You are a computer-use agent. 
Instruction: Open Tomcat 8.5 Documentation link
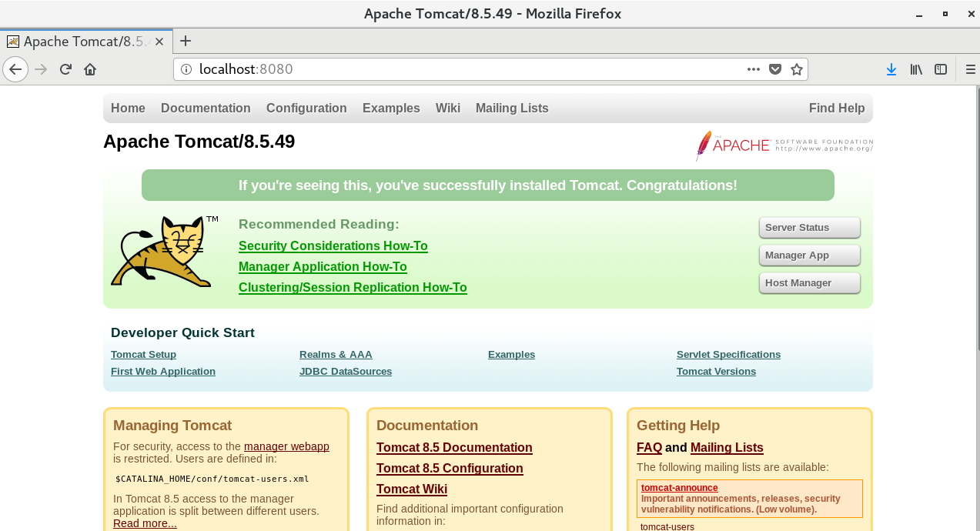coord(454,448)
